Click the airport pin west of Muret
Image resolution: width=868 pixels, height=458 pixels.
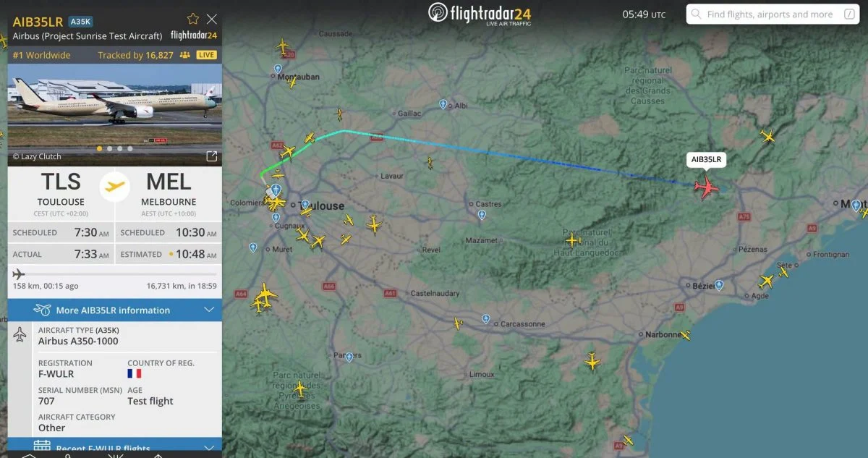click(252, 247)
